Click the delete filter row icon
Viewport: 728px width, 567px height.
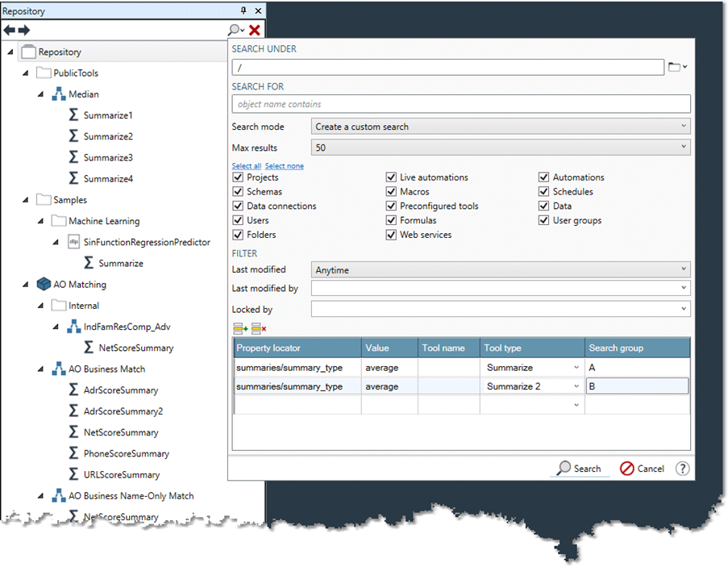(259, 328)
